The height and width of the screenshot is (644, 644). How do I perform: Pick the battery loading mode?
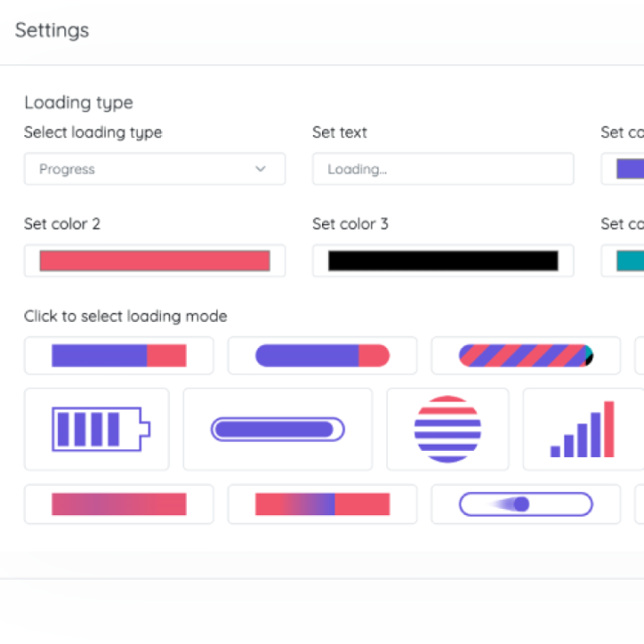97,429
